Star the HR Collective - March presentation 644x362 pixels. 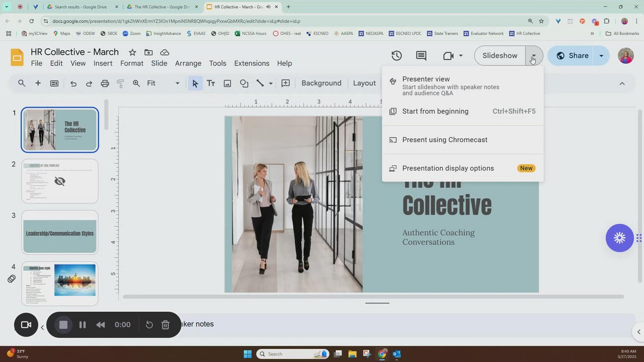point(132,52)
